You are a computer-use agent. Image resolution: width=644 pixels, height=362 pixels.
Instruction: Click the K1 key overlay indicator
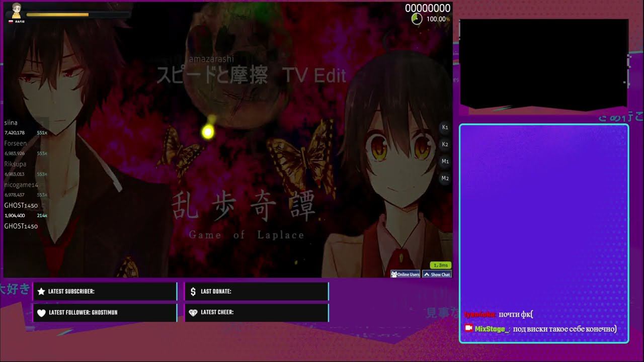(445, 127)
